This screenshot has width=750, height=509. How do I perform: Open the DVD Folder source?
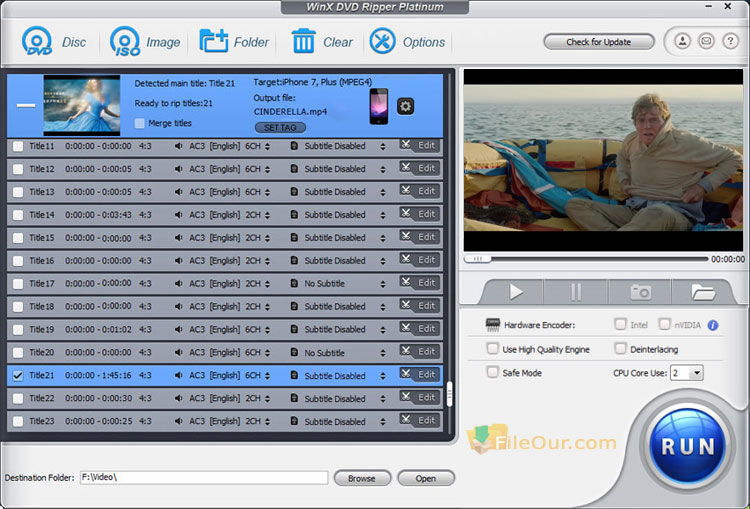[213, 42]
